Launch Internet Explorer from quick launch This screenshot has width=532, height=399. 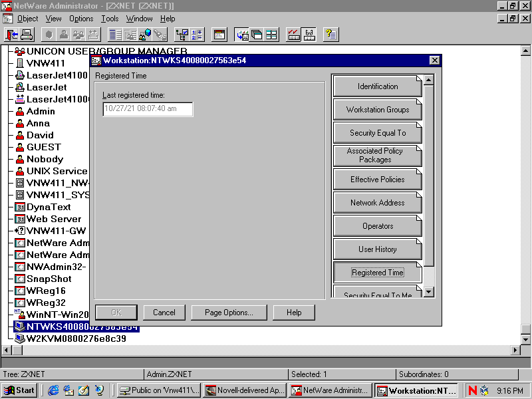[53, 390]
